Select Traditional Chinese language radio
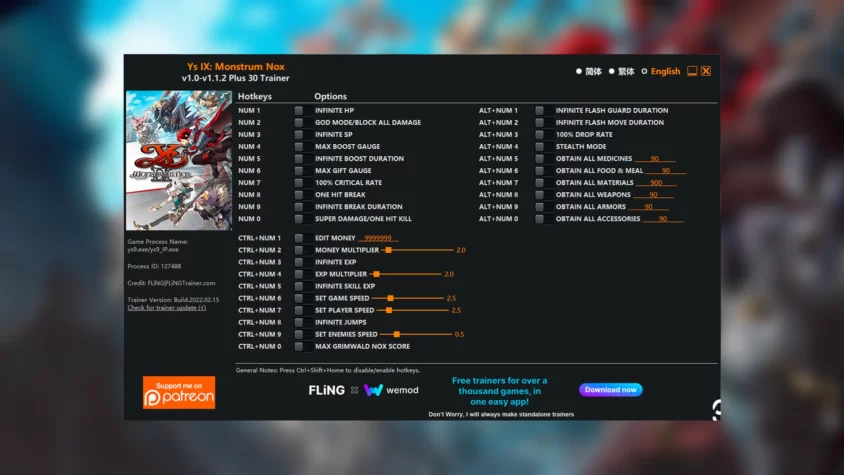This screenshot has height=475, width=844. pyautogui.click(x=611, y=71)
